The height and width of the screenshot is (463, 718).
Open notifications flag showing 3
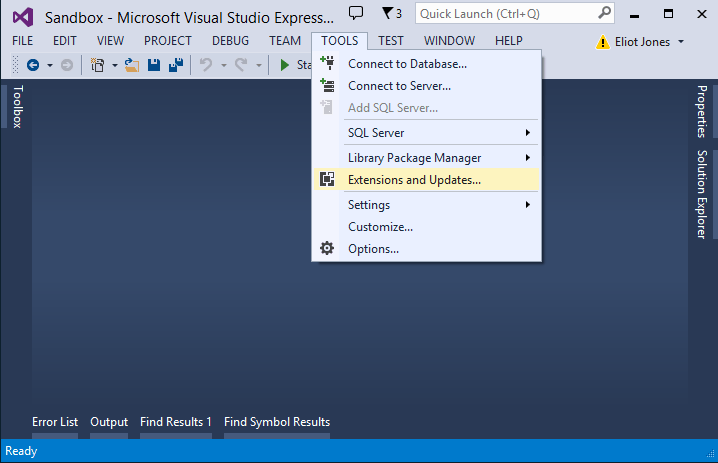coord(392,13)
